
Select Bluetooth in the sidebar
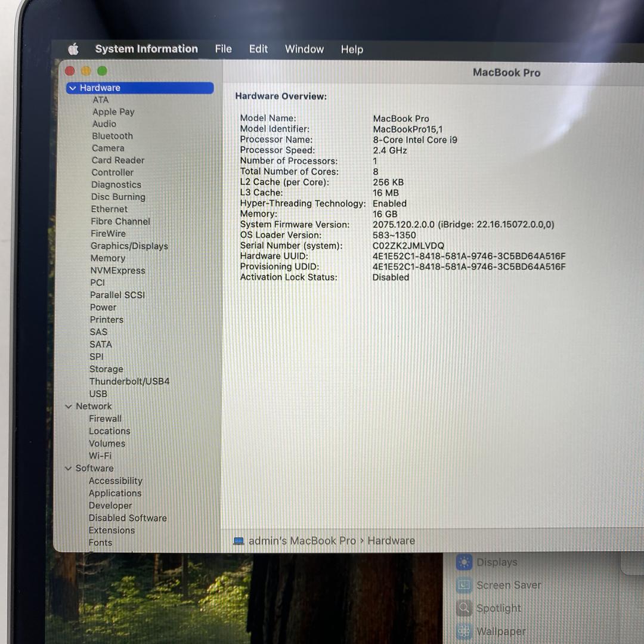tap(113, 136)
